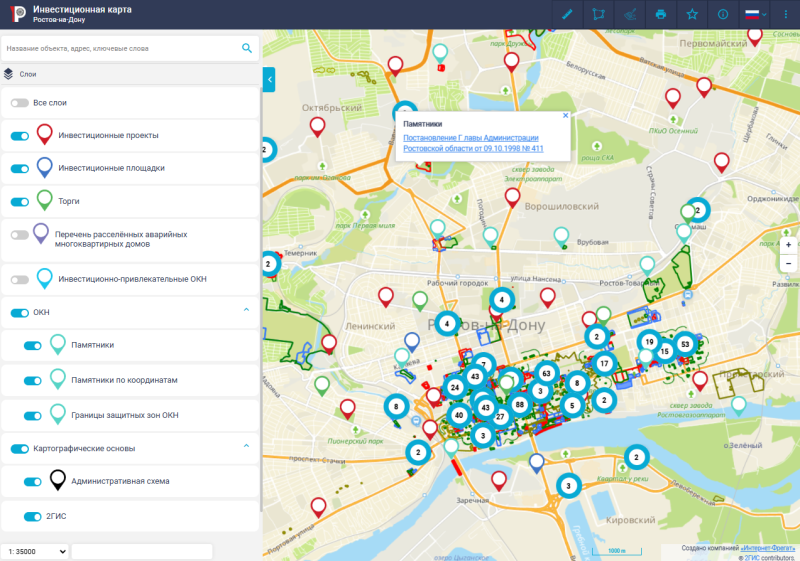Click the search magnifier icon
This screenshot has width=800, height=561.
247,48
